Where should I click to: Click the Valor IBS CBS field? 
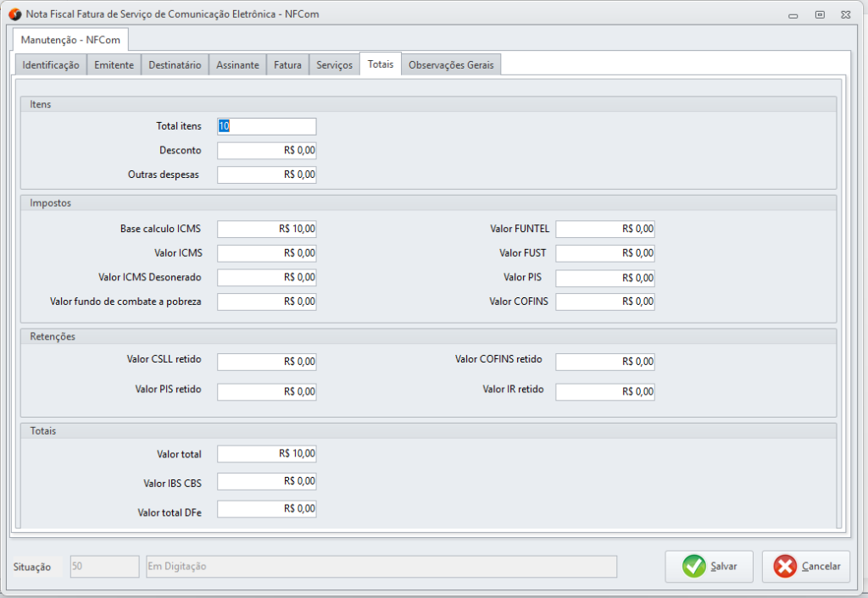[266, 482]
